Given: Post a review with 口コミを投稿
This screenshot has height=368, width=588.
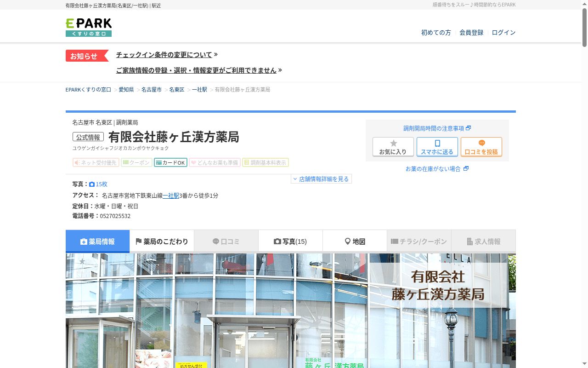Looking at the screenshot, I should pos(481,147).
